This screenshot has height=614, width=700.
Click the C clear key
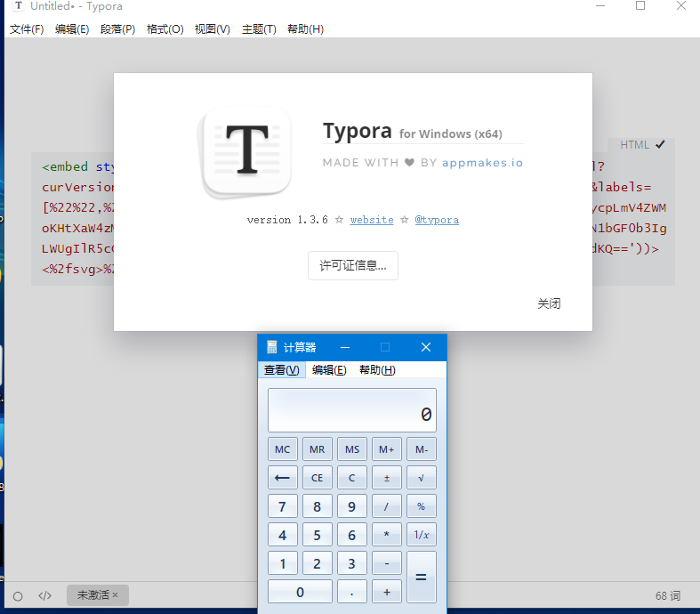click(352, 478)
